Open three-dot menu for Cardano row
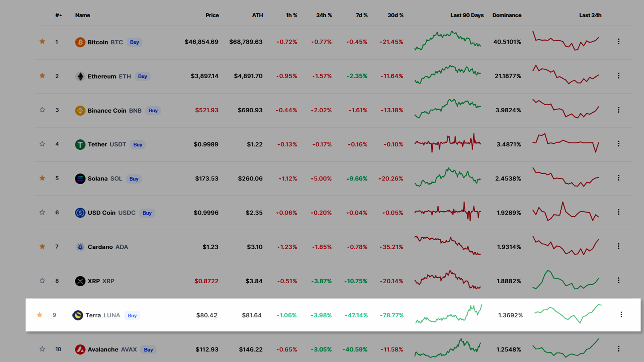This screenshot has width=644, height=362. (x=619, y=246)
